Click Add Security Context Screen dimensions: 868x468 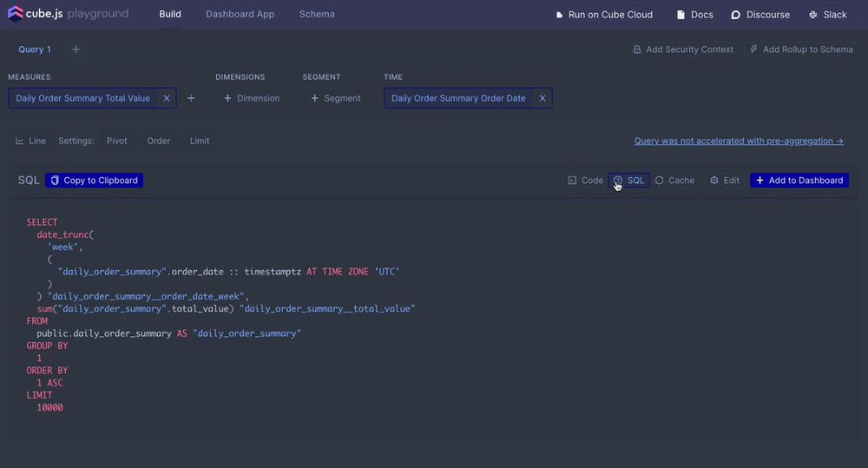pyautogui.click(x=683, y=49)
